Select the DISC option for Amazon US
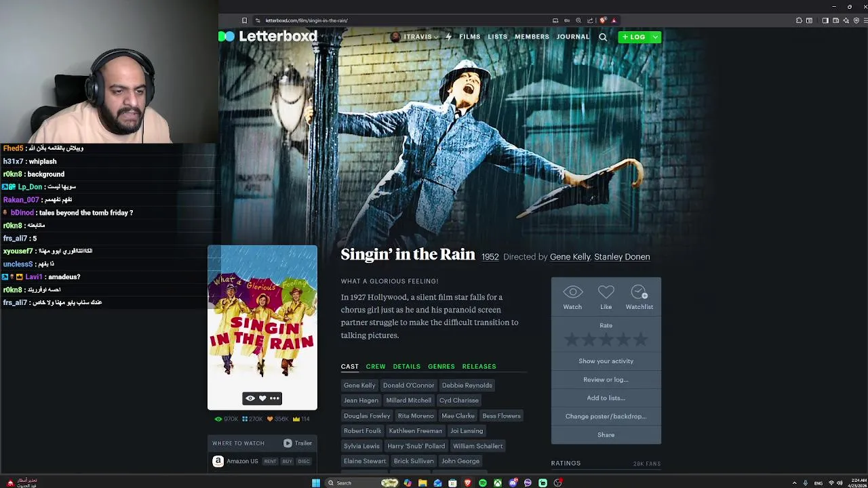 click(303, 462)
